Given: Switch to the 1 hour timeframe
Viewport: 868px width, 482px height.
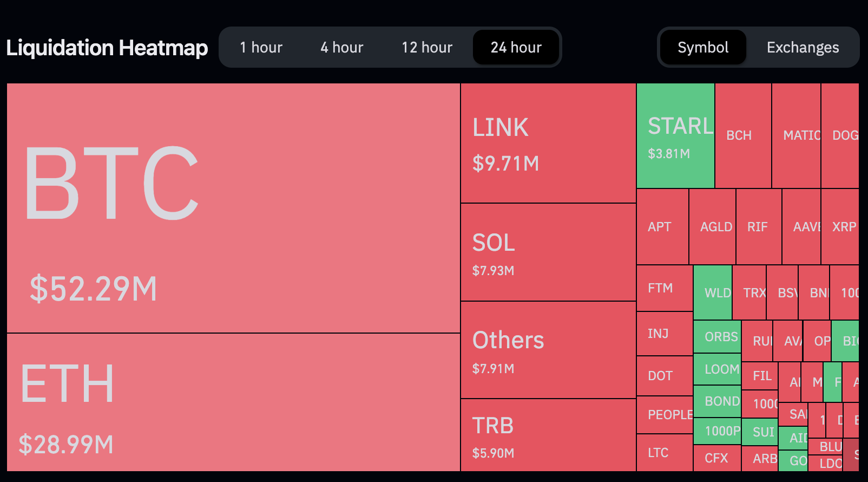Looking at the screenshot, I should coord(261,47).
